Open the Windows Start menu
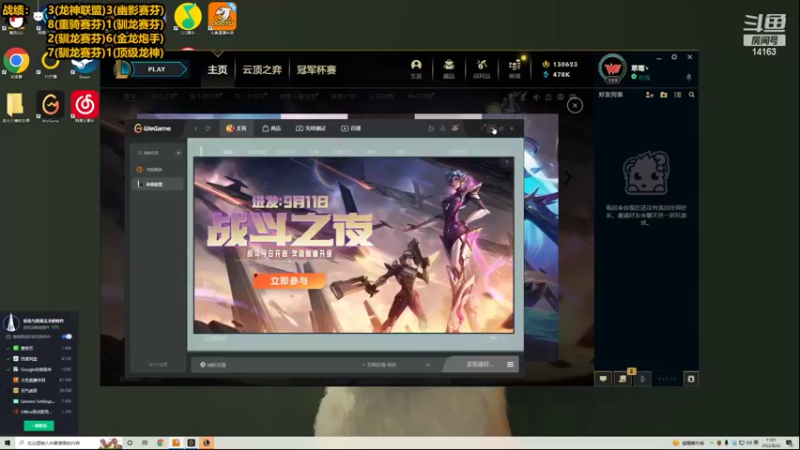 click(7, 443)
